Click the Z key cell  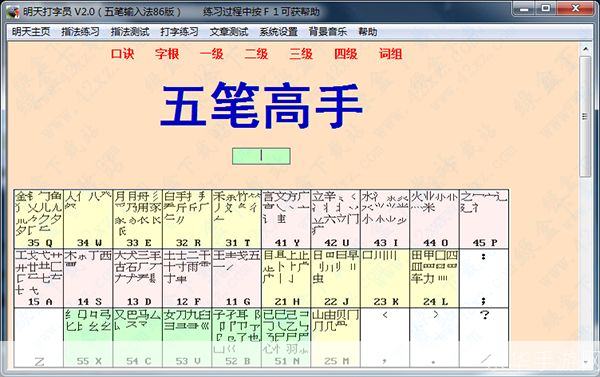point(39,338)
